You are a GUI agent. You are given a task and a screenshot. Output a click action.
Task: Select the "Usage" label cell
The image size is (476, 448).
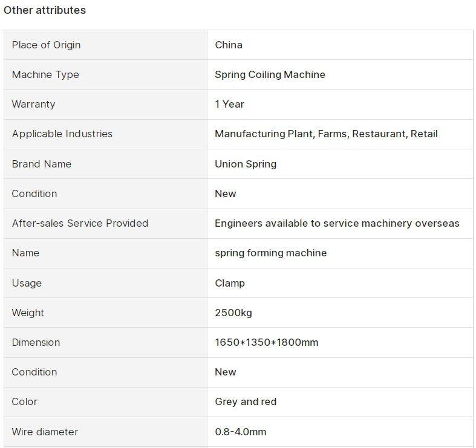[27, 283]
